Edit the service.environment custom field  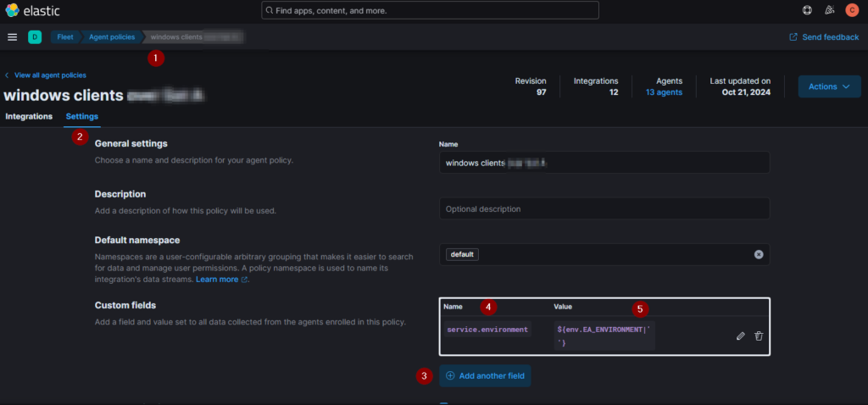pos(741,336)
